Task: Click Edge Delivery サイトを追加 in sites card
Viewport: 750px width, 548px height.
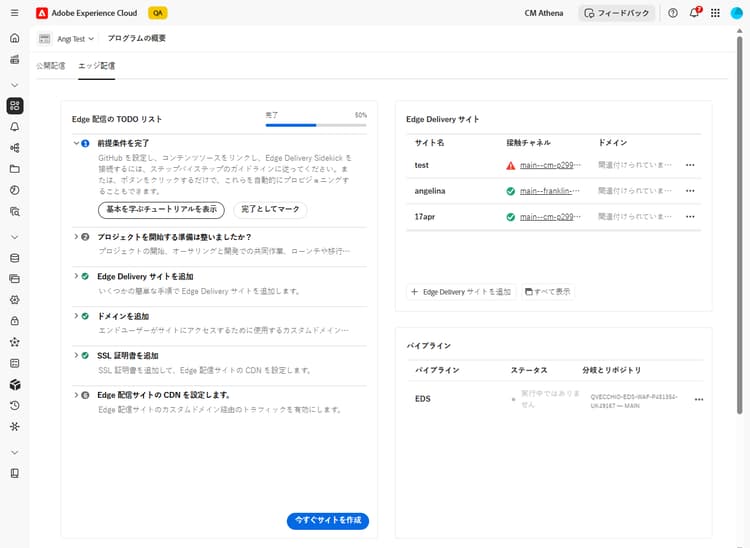Action: tap(461, 292)
